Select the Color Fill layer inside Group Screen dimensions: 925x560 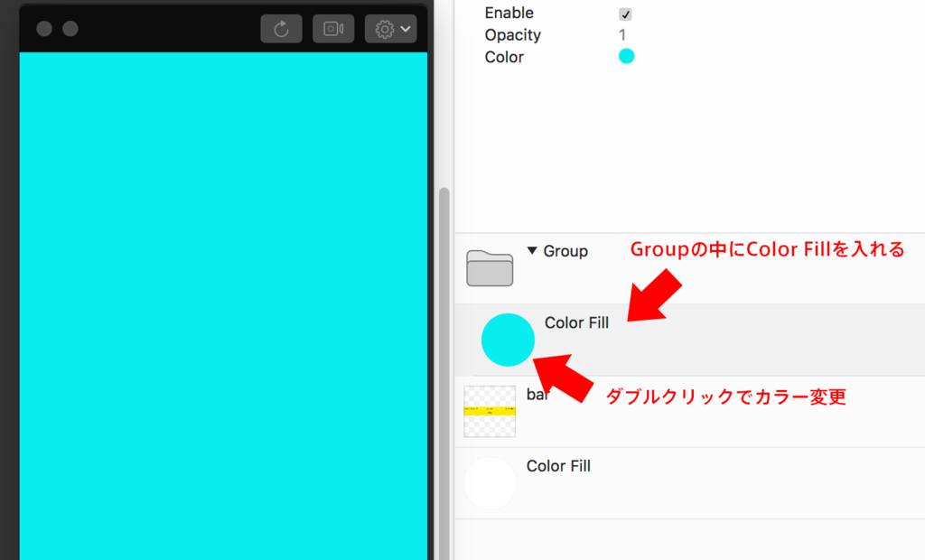pyautogui.click(x=689, y=340)
